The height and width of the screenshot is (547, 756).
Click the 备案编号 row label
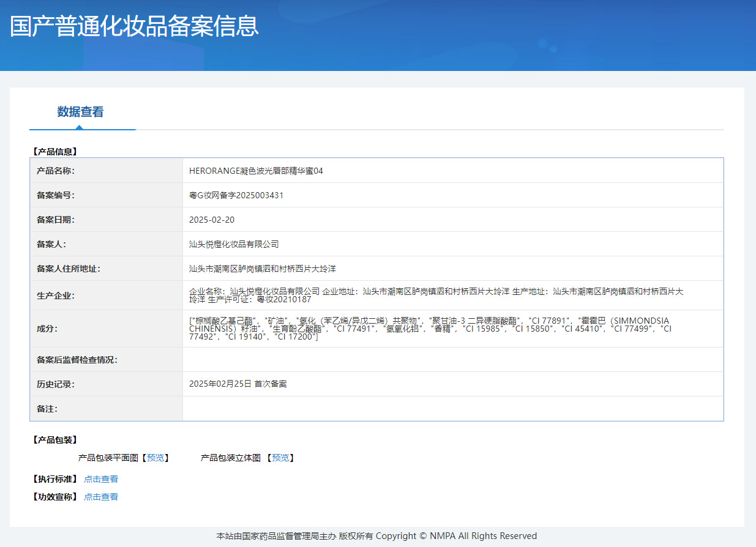coord(56,195)
